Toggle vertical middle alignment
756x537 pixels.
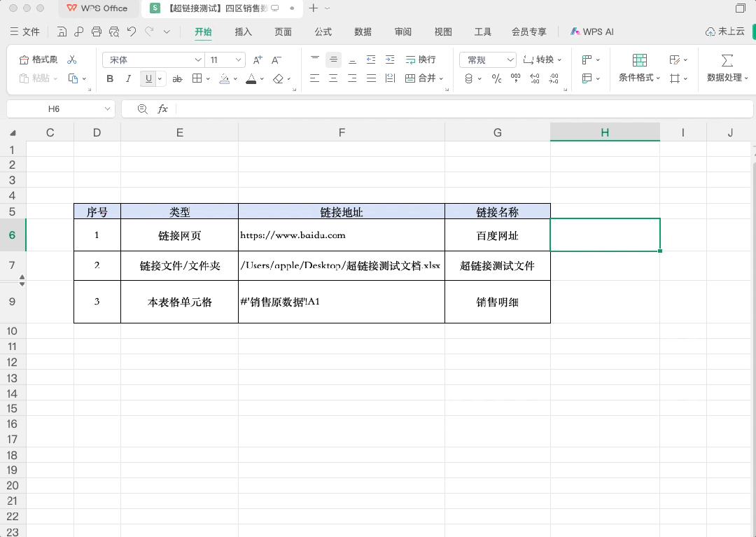[x=333, y=60]
